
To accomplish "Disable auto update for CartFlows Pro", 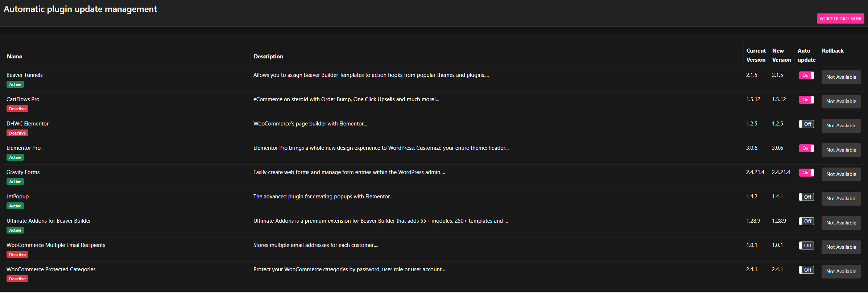I will click(x=806, y=100).
